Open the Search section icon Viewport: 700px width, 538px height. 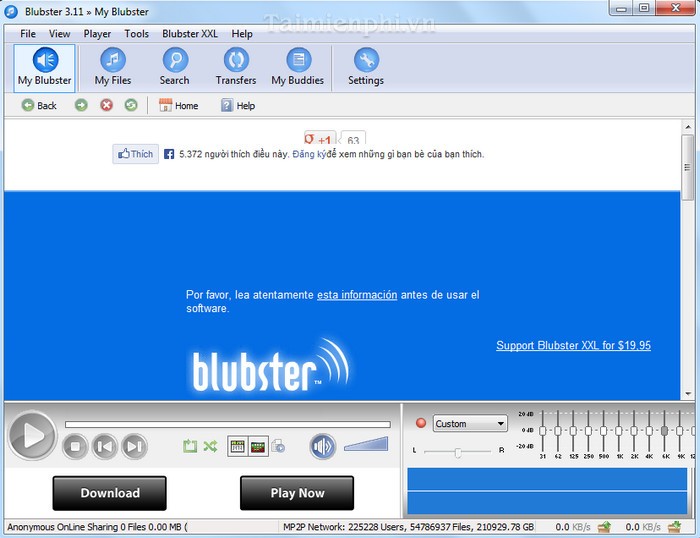[175, 60]
